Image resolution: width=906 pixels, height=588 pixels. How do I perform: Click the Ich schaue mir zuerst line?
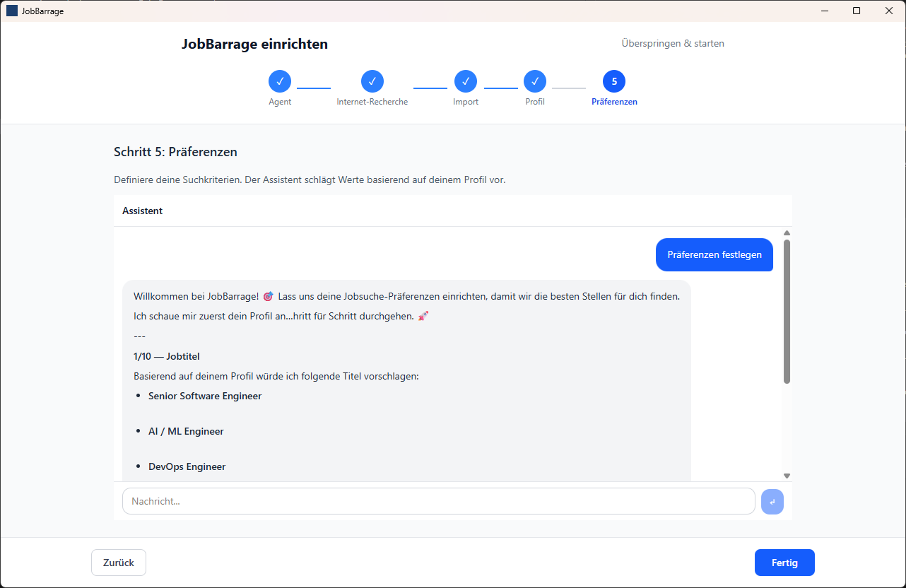281,316
